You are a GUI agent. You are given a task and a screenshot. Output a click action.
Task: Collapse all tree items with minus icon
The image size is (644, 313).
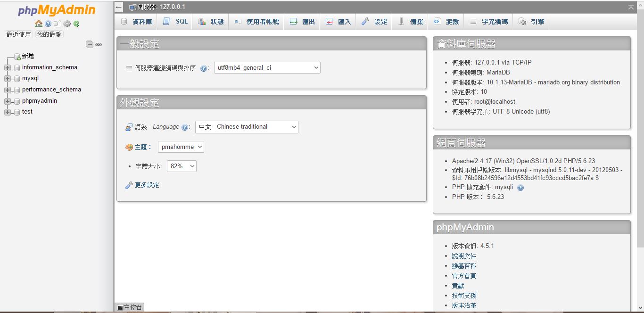[x=90, y=44]
